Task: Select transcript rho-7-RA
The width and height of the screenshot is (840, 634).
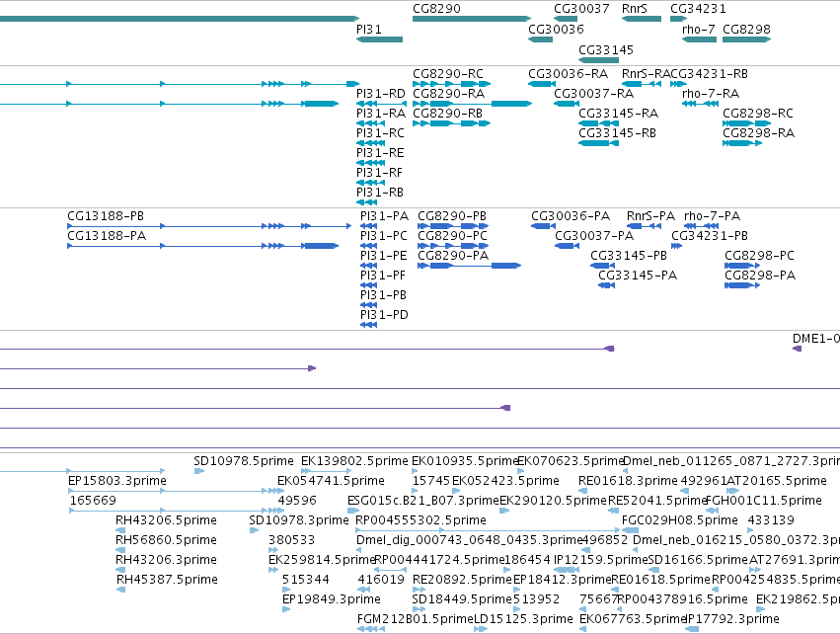Action: [x=700, y=104]
